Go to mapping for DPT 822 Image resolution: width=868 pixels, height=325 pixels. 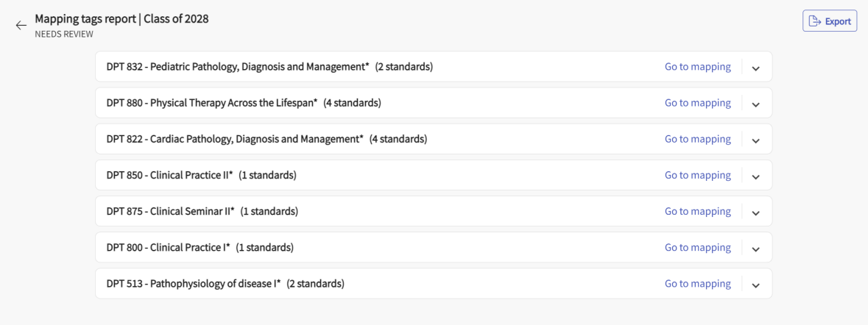(697, 139)
